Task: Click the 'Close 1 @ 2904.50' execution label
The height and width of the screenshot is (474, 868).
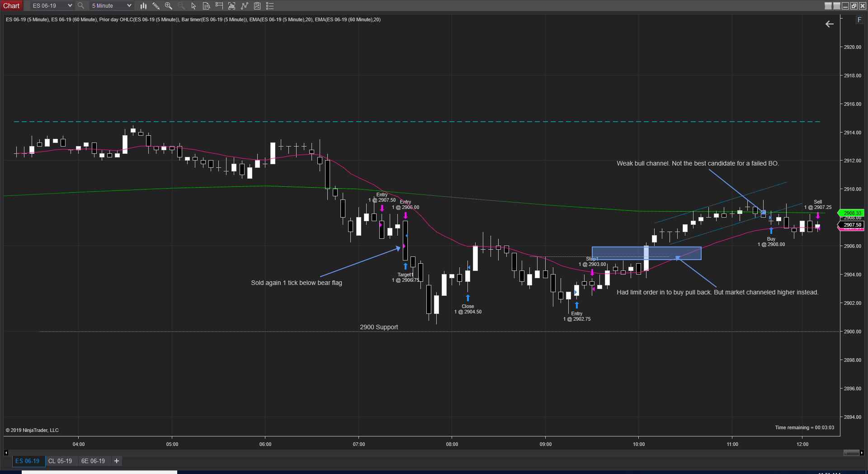Action: click(x=468, y=309)
